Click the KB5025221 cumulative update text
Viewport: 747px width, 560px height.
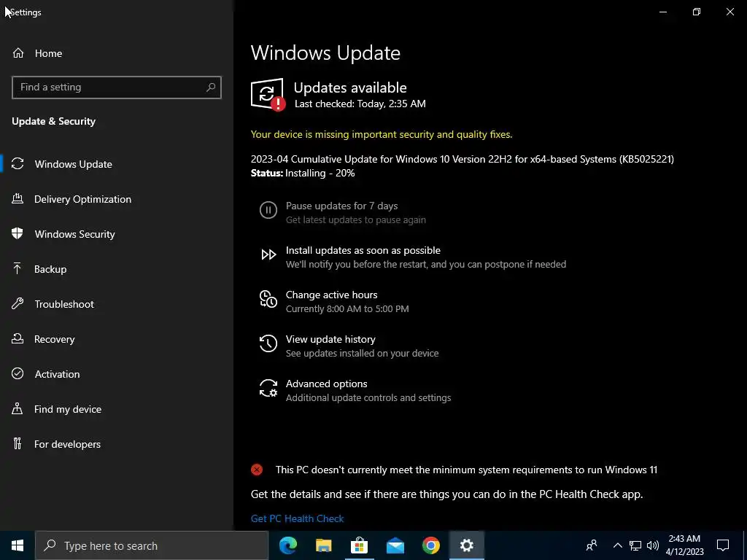tap(462, 159)
